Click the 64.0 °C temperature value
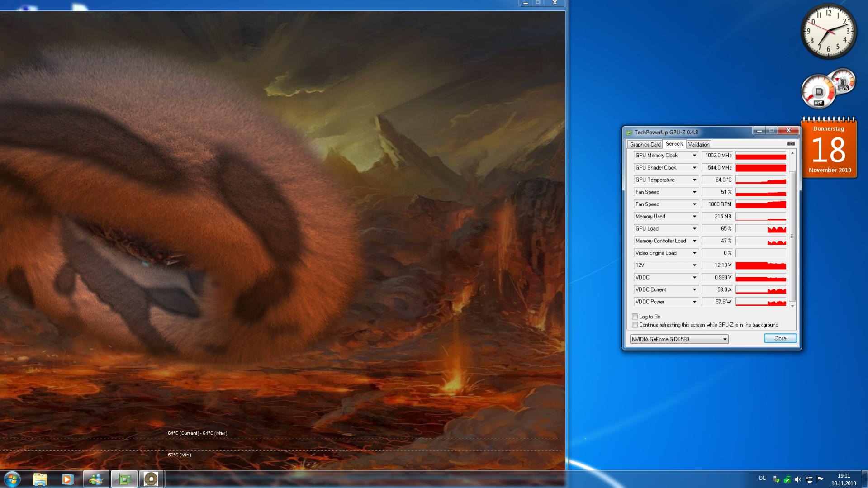This screenshot has height=488, width=868. [x=717, y=180]
